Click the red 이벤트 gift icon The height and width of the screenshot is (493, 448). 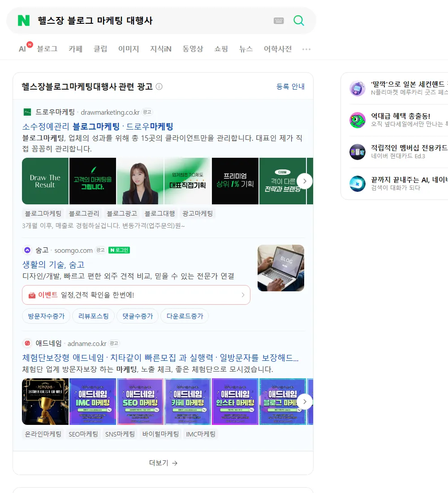(32, 295)
